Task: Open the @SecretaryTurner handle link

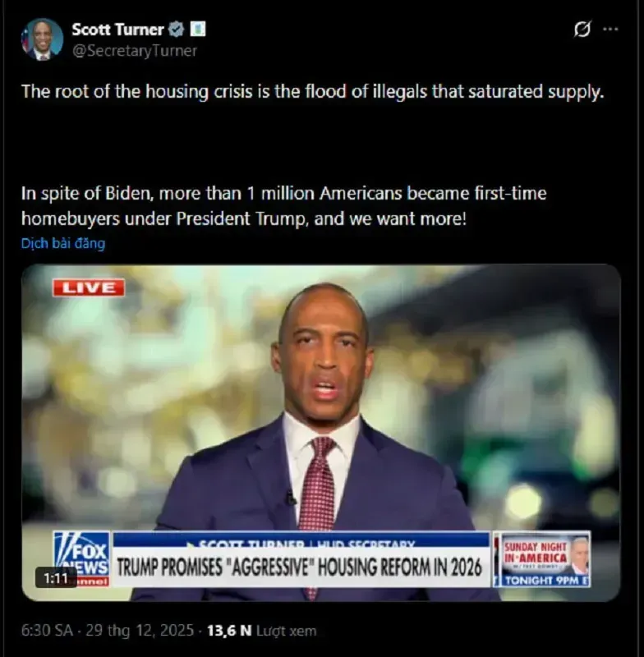Action: tap(135, 51)
